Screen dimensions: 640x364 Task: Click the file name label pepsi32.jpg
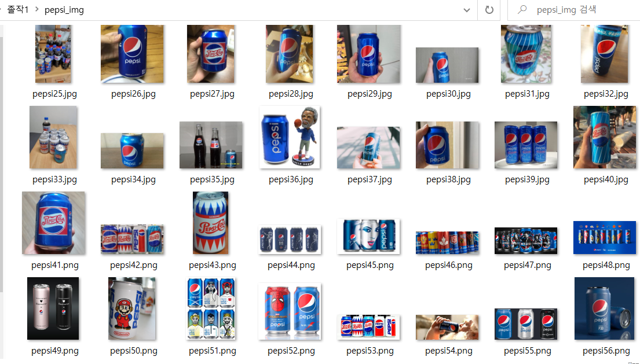click(x=606, y=94)
